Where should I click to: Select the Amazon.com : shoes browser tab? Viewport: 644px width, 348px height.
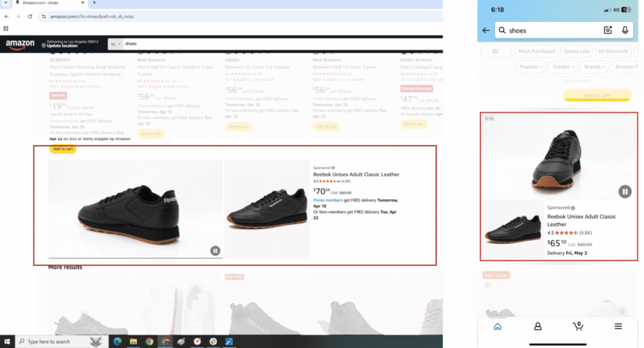tap(48, 3)
